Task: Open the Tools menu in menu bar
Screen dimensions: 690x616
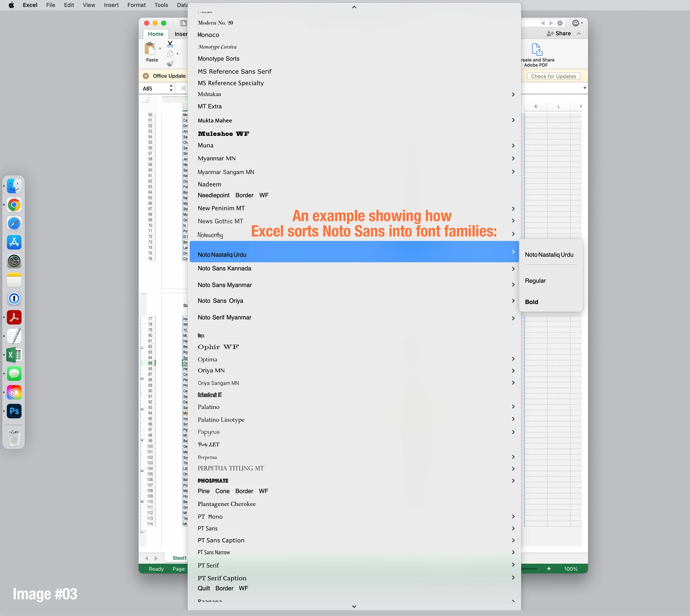Action: pos(161,5)
